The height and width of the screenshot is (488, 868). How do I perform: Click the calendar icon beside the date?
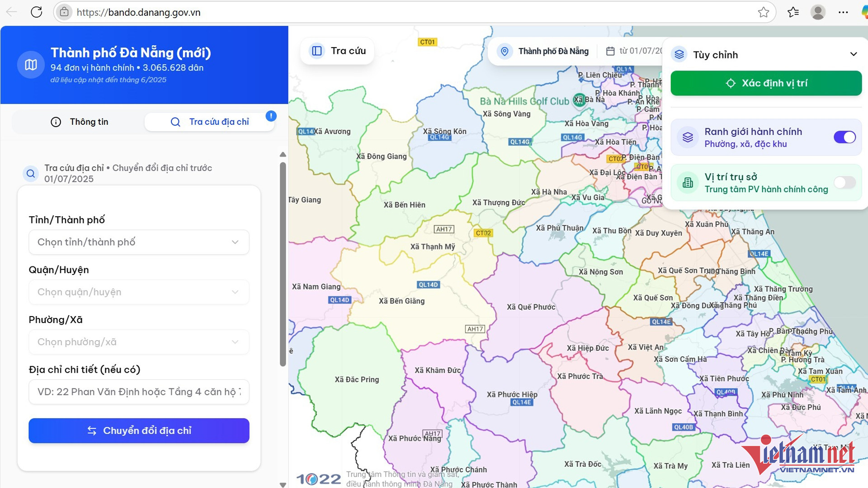pyautogui.click(x=610, y=51)
